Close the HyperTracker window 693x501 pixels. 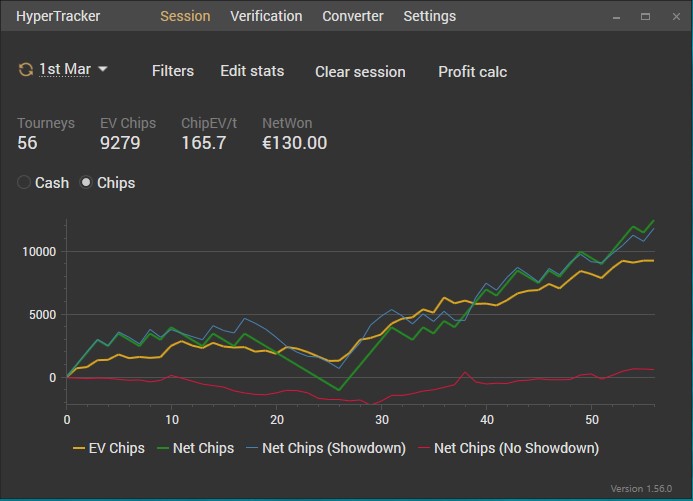pos(673,16)
